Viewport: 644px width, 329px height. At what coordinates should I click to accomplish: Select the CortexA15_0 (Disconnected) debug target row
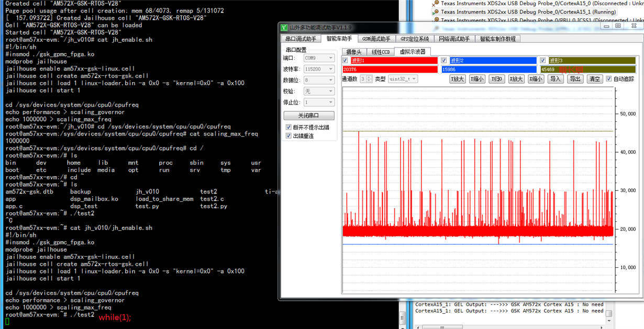click(x=538, y=3)
